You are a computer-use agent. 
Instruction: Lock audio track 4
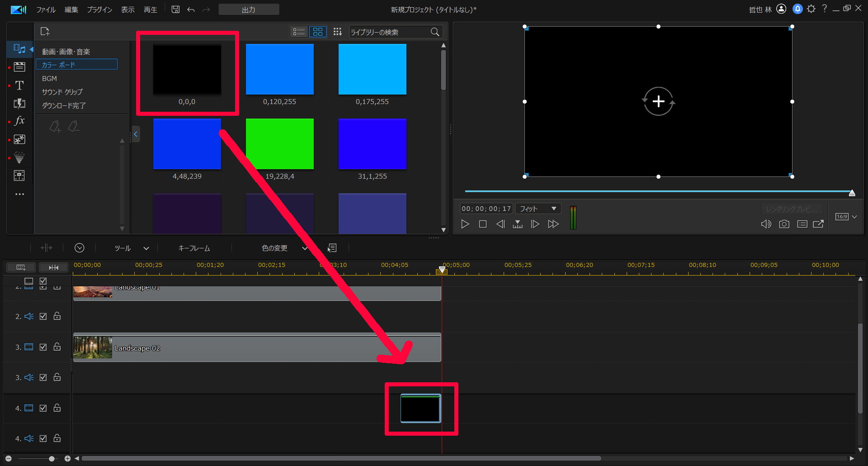[57, 438]
